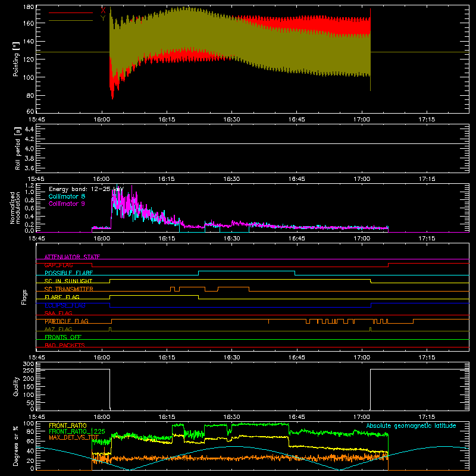
Task: Click the 180 tick on Pointing axis
Action: (29, 7)
